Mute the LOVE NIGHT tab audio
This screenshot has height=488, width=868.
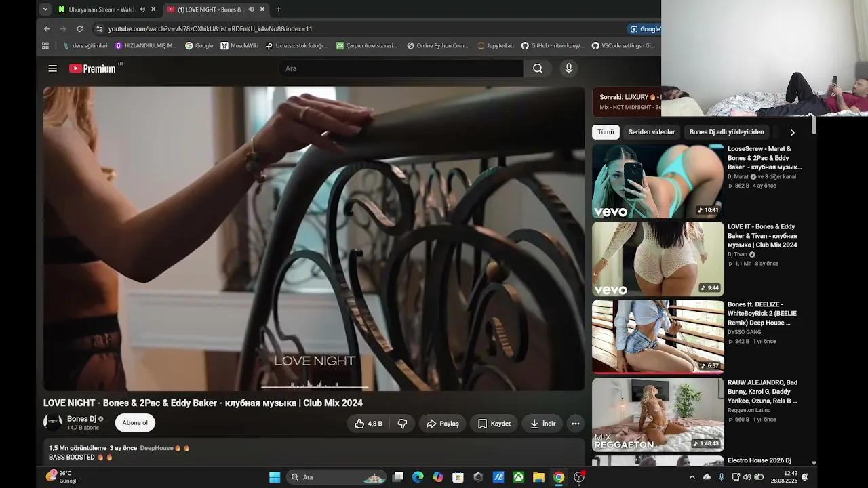[251, 9]
